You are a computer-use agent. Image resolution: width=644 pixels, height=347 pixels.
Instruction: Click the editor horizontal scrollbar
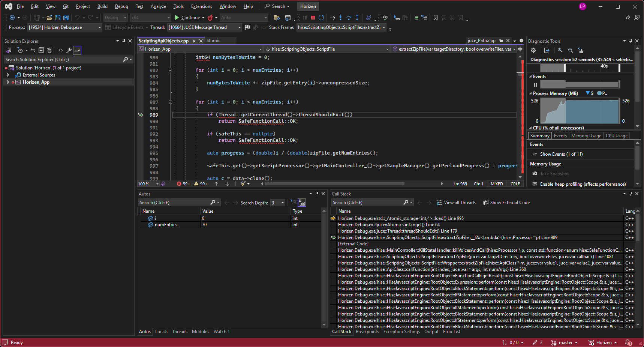[335, 184]
